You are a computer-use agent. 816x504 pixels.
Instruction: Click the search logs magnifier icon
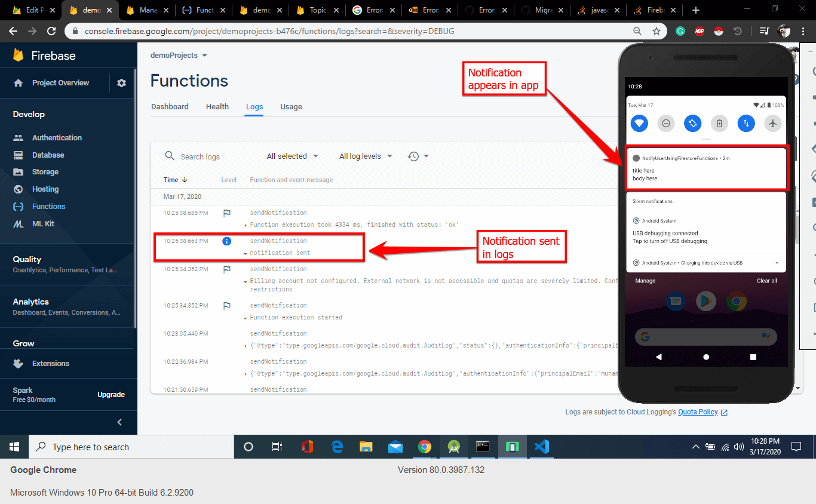170,156
